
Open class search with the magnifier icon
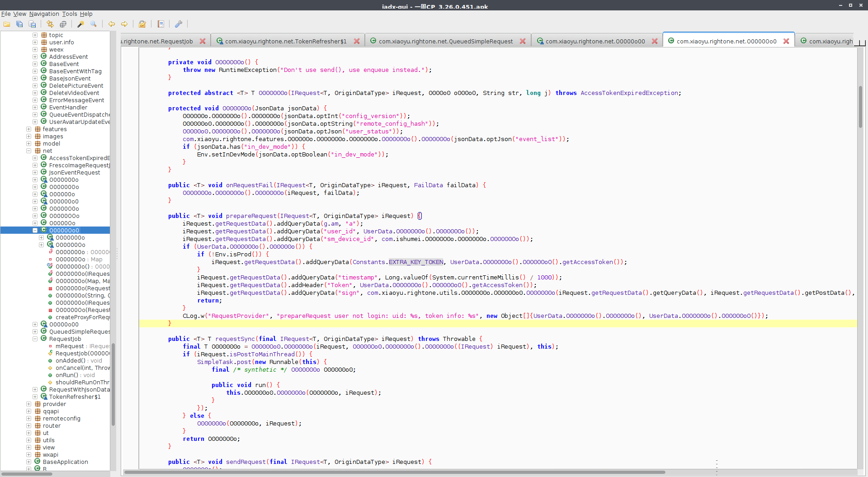[93, 24]
